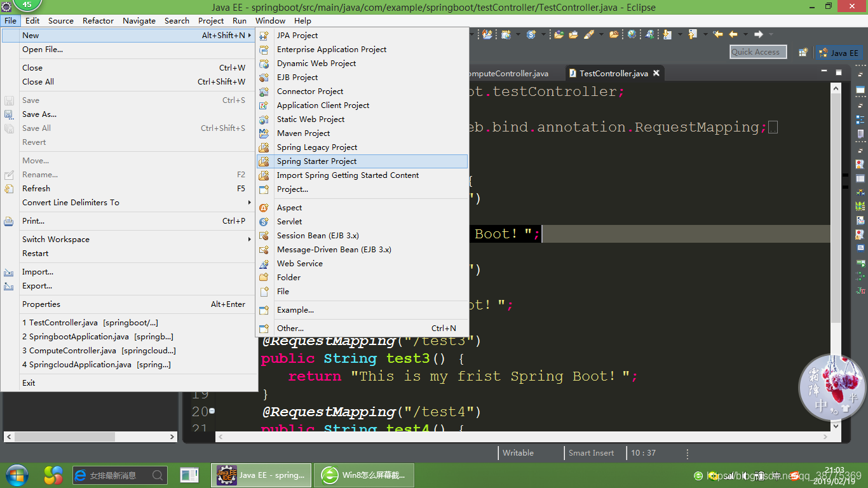Open Properties from File menu
This screenshot has width=868, height=488.
(x=129, y=304)
